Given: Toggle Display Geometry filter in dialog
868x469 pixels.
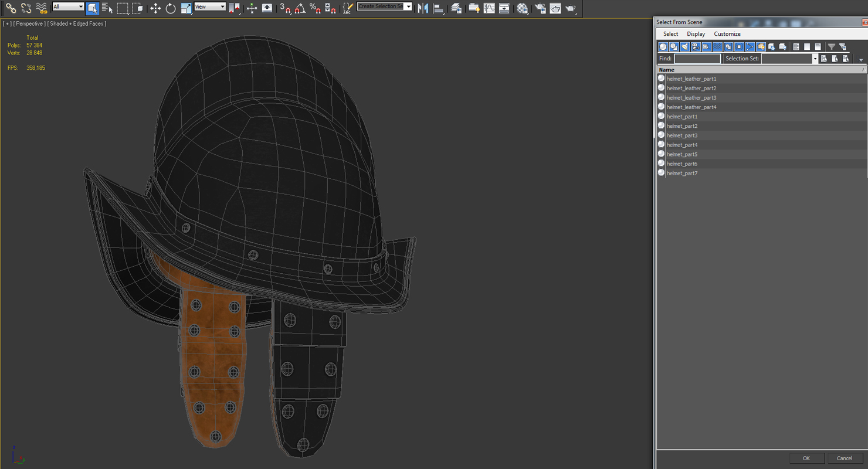Looking at the screenshot, I should [x=663, y=47].
